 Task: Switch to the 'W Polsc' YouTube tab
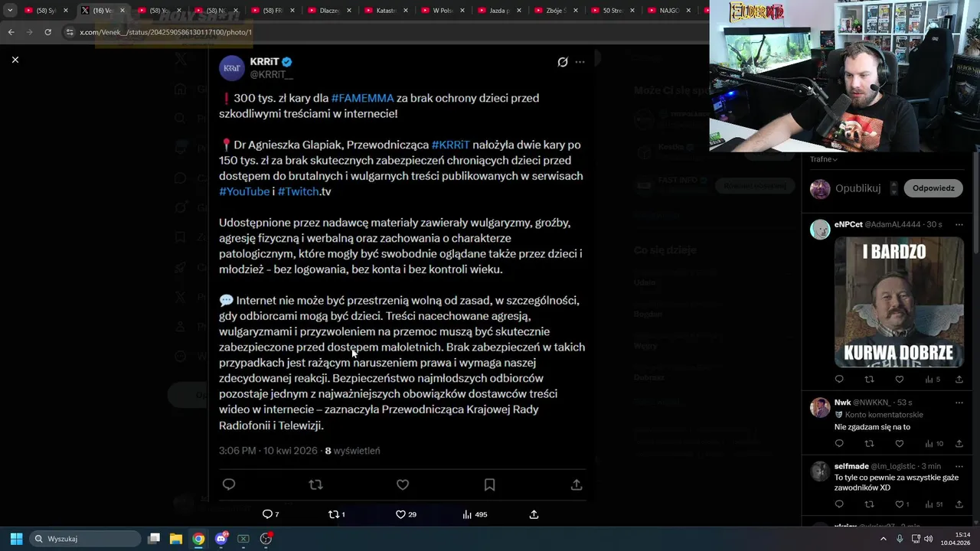point(443,11)
